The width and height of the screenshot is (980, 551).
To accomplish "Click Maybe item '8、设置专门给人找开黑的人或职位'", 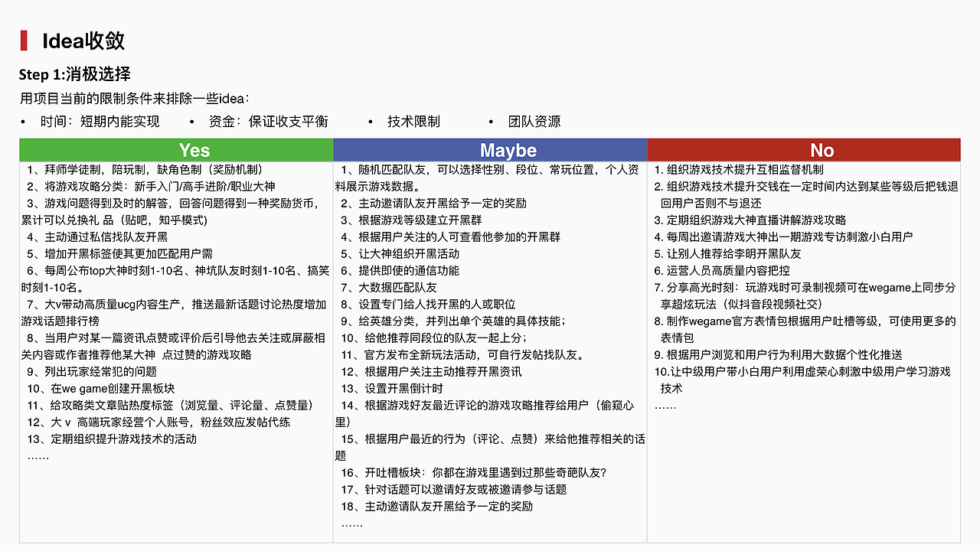I will pyautogui.click(x=429, y=305).
